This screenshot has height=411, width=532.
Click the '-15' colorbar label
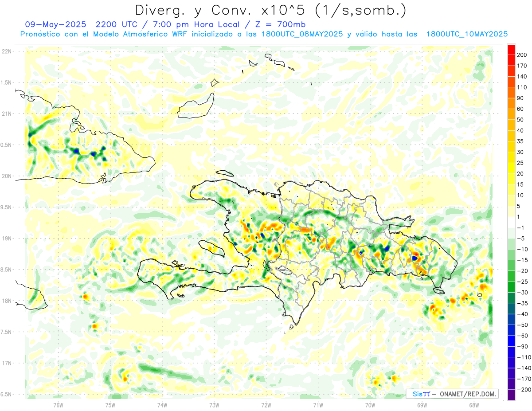(522, 260)
